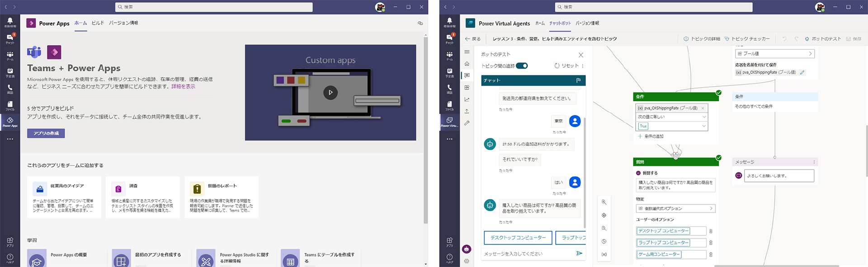The width and height of the screenshot is (868, 267).
Task: Click メッセージを入力してください input field
Action: click(527, 253)
